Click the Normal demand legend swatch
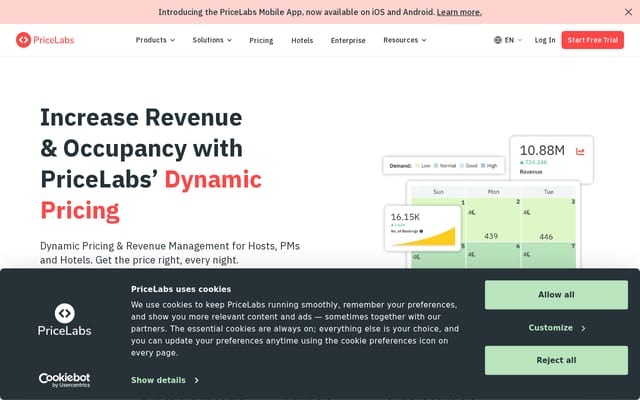 [x=436, y=166]
